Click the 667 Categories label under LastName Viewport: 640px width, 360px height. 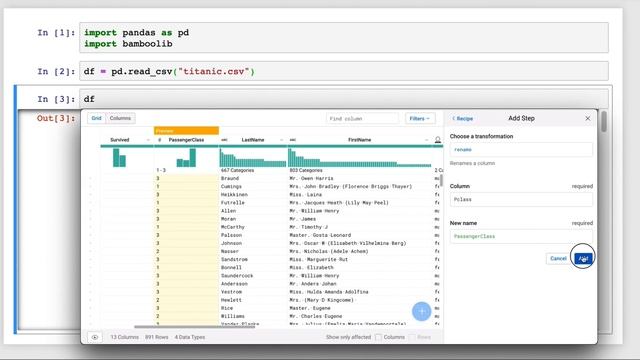coord(238,170)
